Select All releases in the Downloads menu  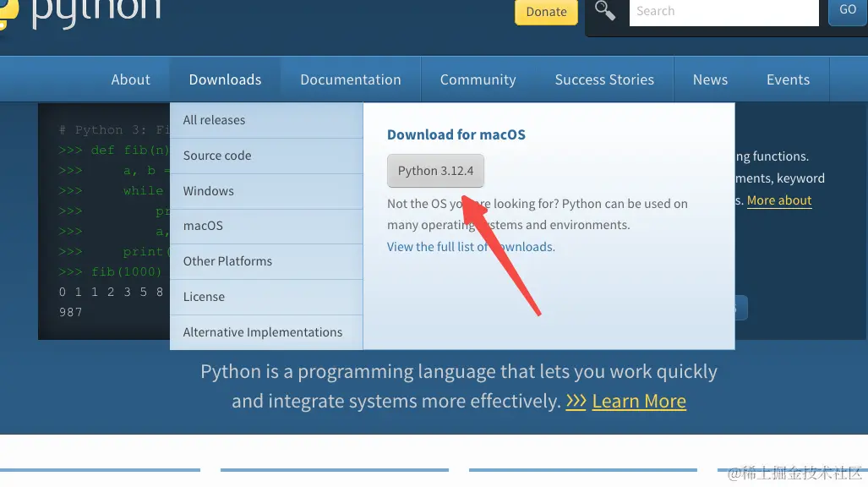[214, 120]
